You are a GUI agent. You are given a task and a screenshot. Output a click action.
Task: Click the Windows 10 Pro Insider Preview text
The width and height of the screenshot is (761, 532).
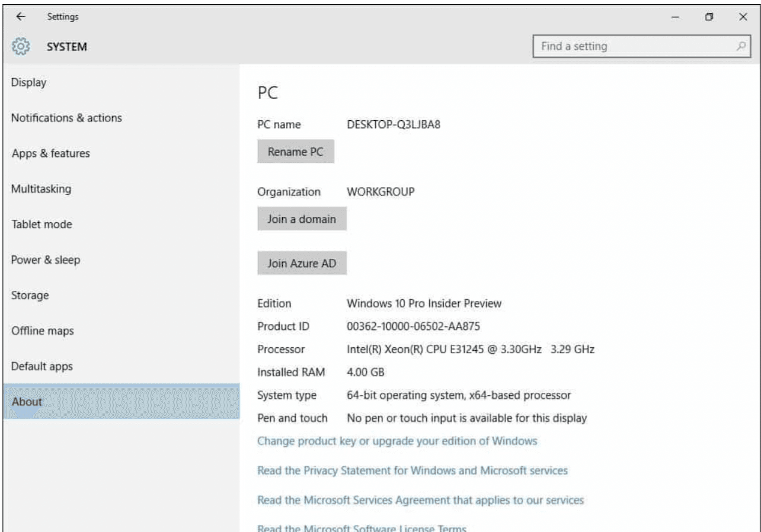[424, 304]
